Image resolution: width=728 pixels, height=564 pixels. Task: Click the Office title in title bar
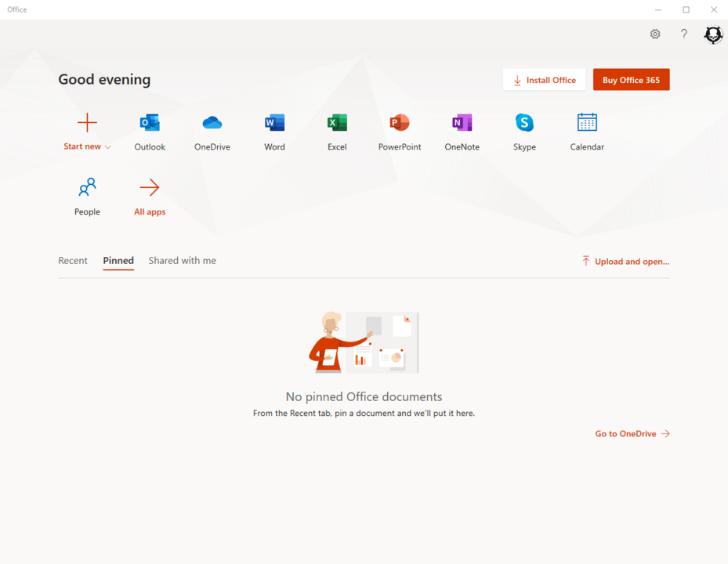point(17,9)
